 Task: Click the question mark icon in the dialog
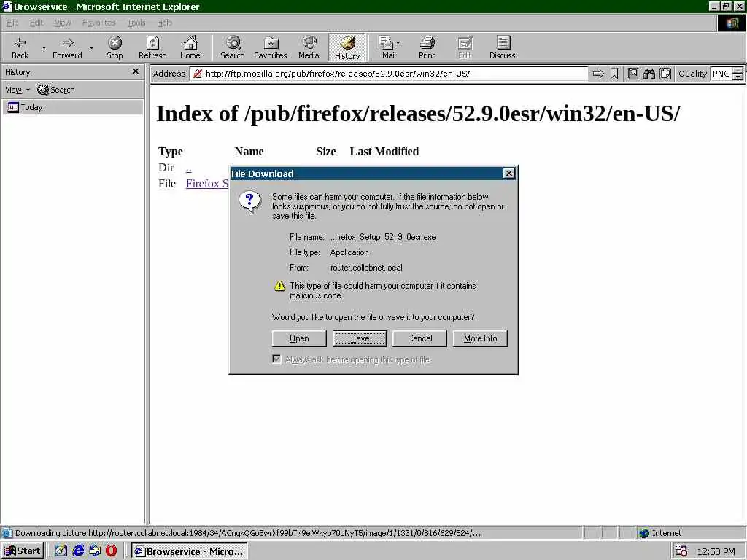pyautogui.click(x=249, y=201)
